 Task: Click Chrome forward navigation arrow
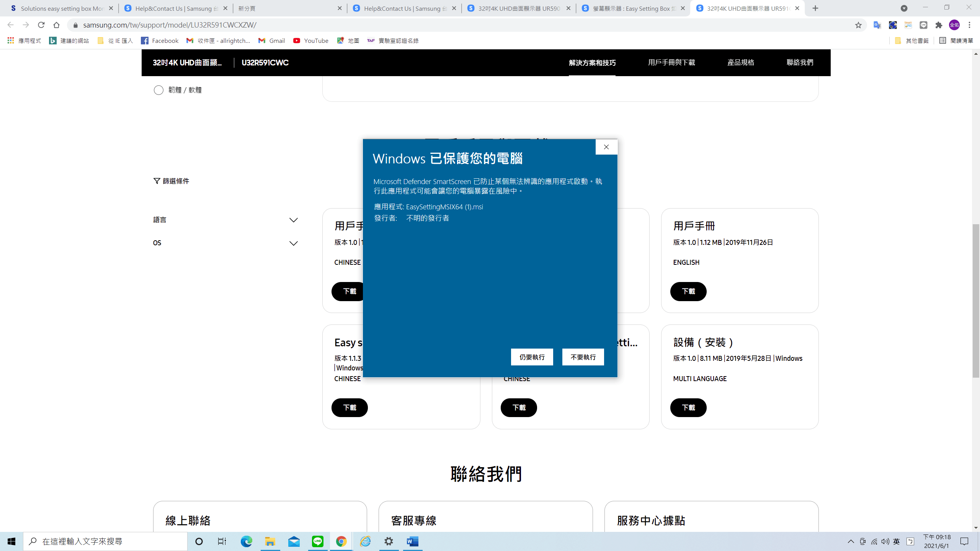[26, 25]
